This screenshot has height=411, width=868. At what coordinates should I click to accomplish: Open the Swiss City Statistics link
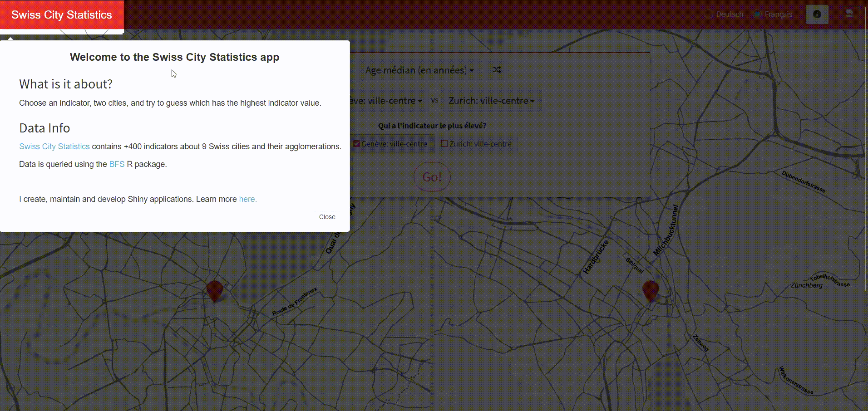pos(54,147)
